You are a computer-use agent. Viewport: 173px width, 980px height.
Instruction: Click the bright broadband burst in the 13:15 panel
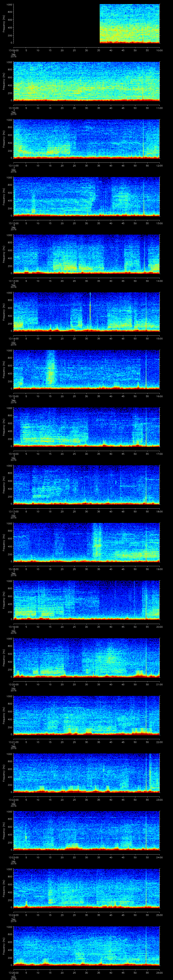51,367
